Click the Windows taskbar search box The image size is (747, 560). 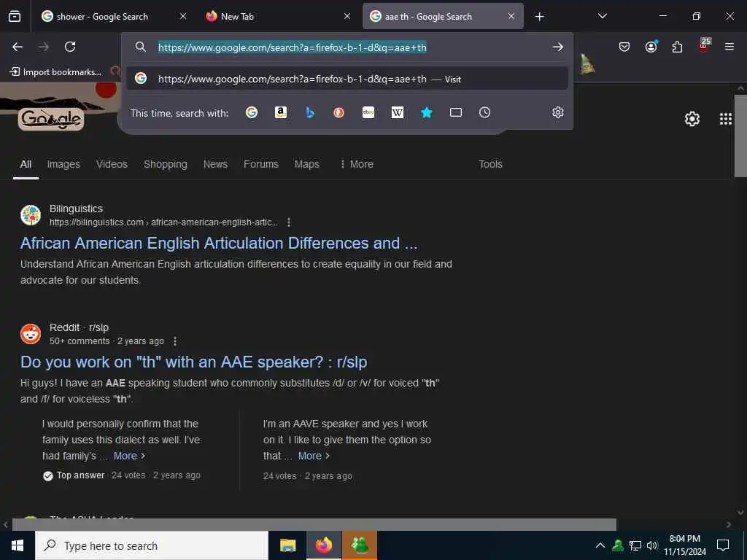point(152,545)
